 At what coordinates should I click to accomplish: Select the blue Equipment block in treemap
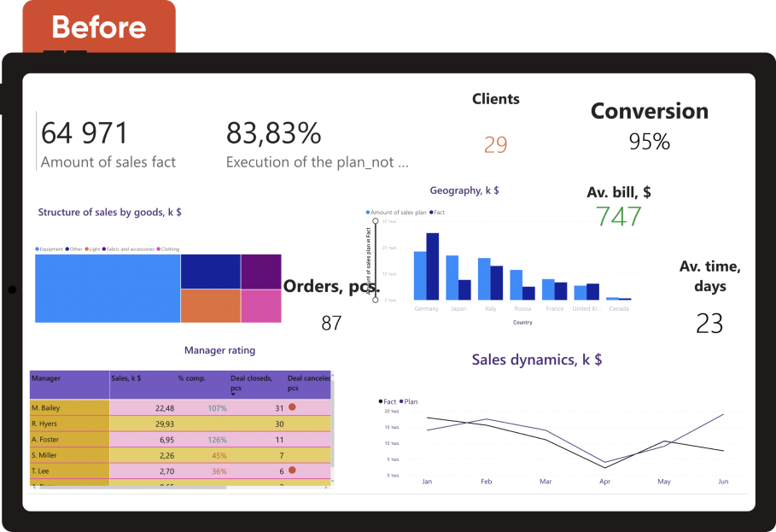tap(108, 289)
